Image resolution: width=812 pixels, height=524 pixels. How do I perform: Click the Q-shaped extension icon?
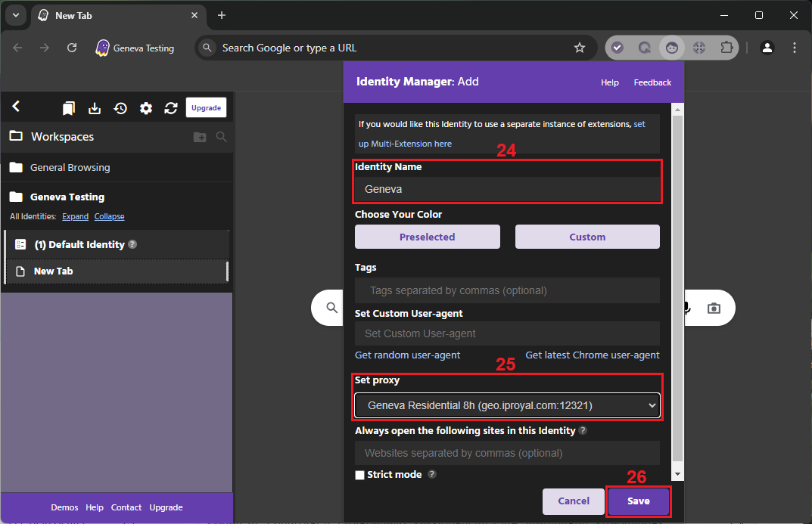645,48
